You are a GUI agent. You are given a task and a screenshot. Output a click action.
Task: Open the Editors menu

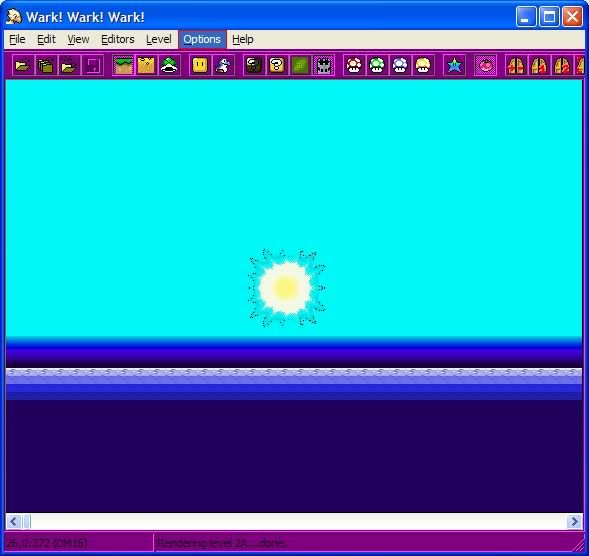tap(118, 39)
